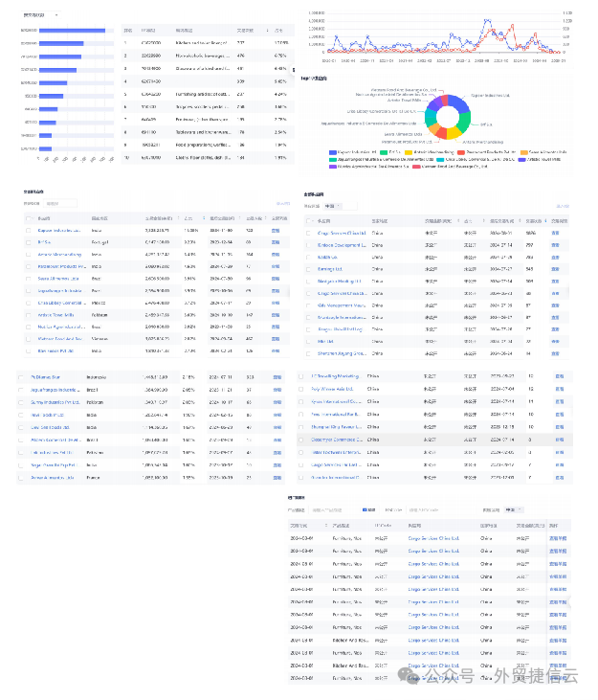The width and height of the screenshot is (598, 700).
Task: Focus product description input in trade records
Action: point(332,509)
